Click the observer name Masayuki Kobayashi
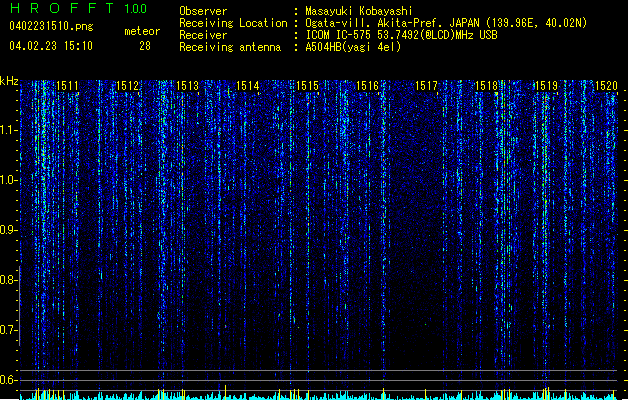This screenshot has height=400, width=629. tap(359, 11)
